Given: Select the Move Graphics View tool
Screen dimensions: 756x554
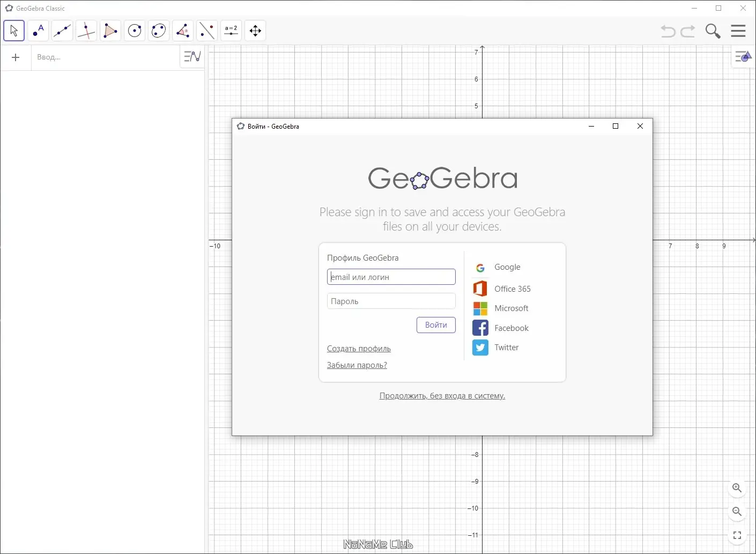Looking at the screenshot, I should (x=255, y=31).
